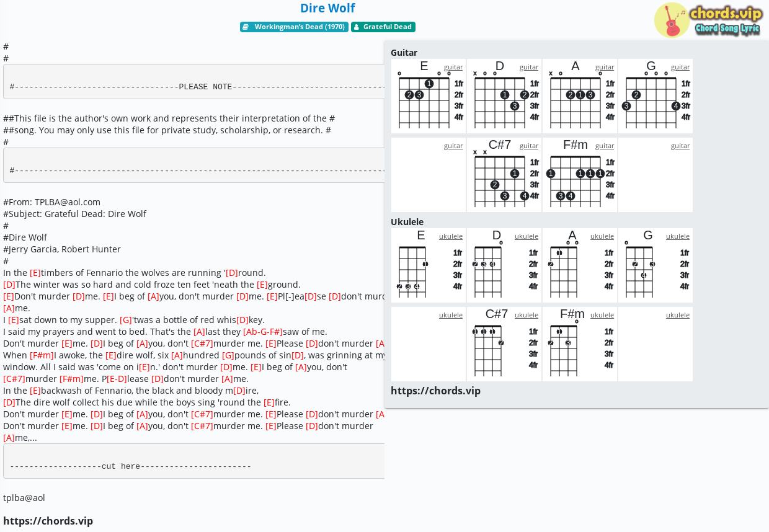This screenshot has height=532, width=769.
Task: Click the [E] chord before 'dire wolf, six'
Action: (111, 355)
